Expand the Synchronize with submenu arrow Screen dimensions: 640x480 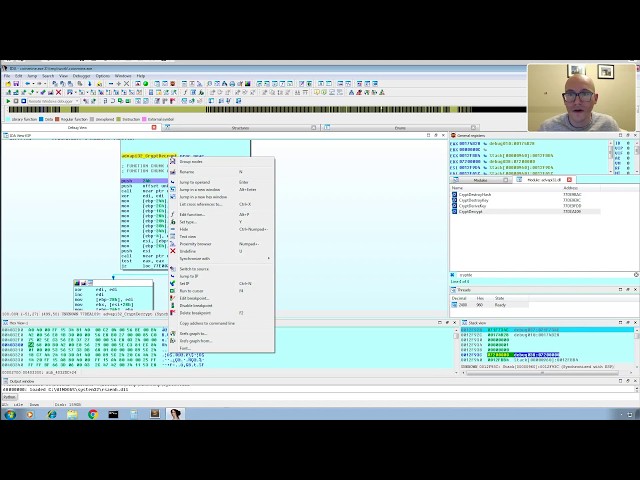pyautogui.click(x=269, y=258)
